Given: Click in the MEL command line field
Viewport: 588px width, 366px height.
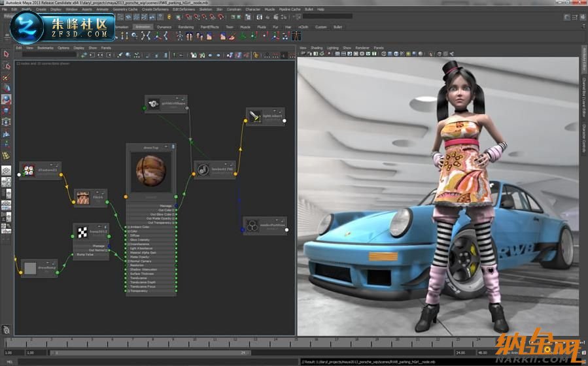Looking at the screenshot, I should [x=158, y=362].
